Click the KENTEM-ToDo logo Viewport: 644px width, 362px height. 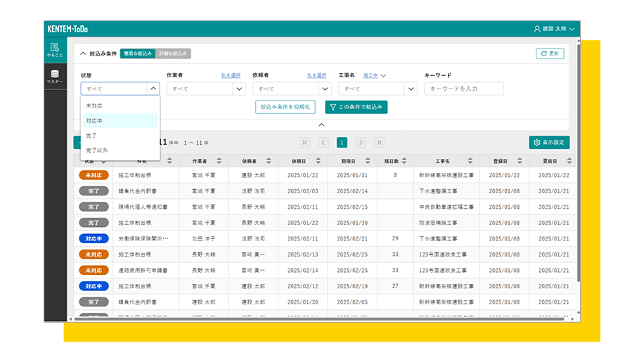click(67, 29)
